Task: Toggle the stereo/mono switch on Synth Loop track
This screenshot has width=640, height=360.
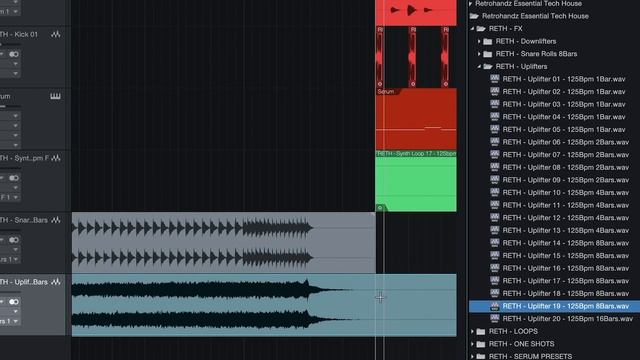Action: tap(14, 178)
